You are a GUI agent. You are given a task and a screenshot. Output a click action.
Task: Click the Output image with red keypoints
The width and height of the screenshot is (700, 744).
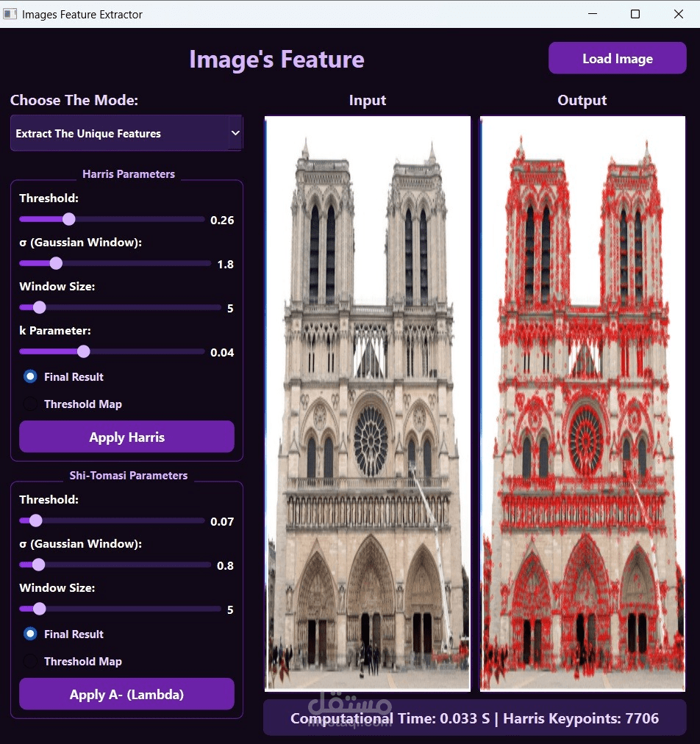(583, 404)
